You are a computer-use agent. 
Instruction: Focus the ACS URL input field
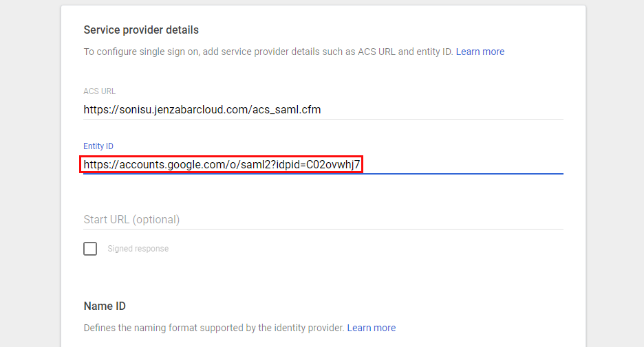tap(323, 109)
